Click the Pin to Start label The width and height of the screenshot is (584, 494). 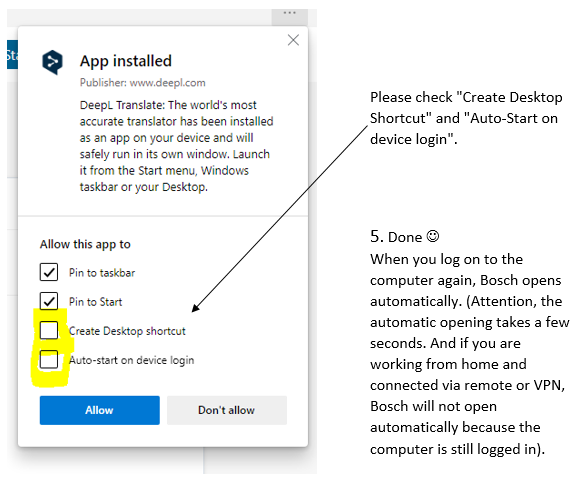95,302
